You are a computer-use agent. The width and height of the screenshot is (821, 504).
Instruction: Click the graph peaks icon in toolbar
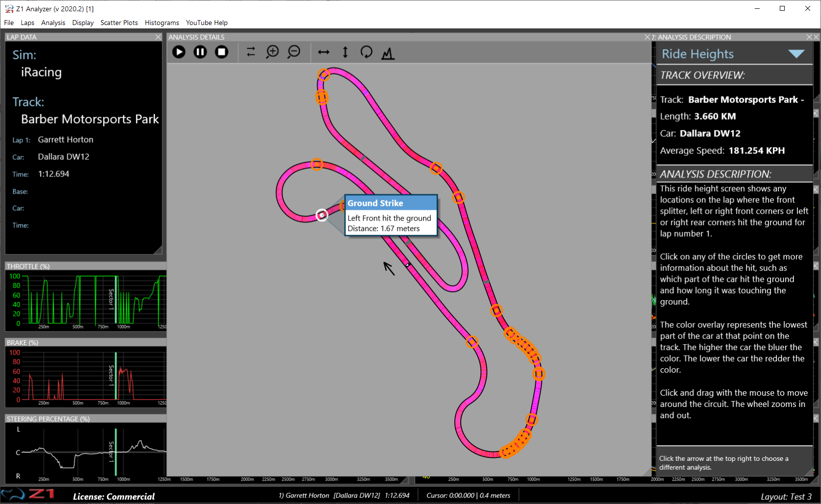click(388, 52)
